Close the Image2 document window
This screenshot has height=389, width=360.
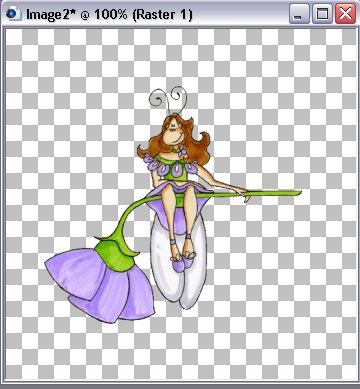pos(345,14)
